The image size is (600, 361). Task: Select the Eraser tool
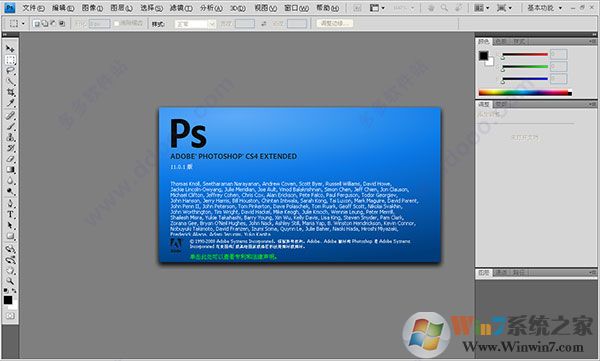10,159
